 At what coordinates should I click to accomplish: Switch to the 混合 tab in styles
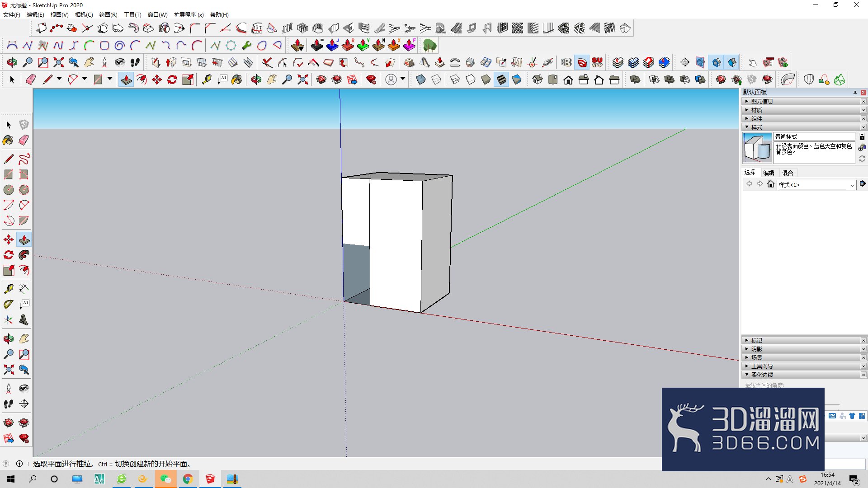tap(788, 173)
